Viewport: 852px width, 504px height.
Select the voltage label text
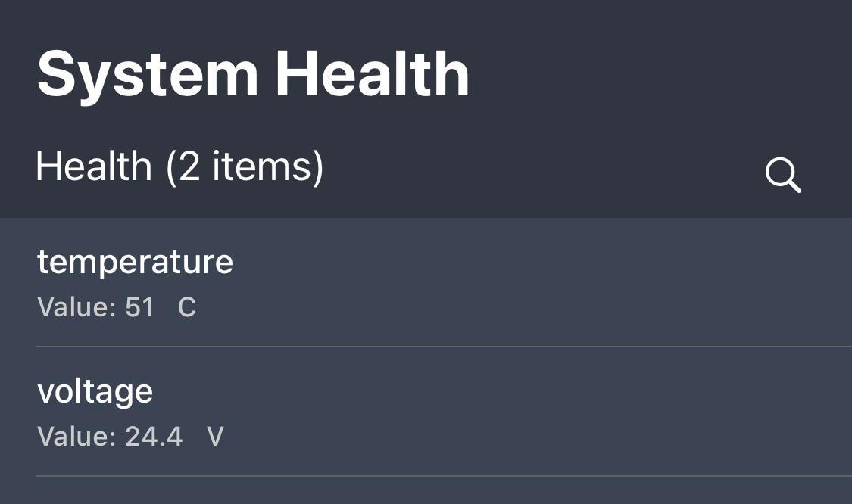[x=95, y=391]
